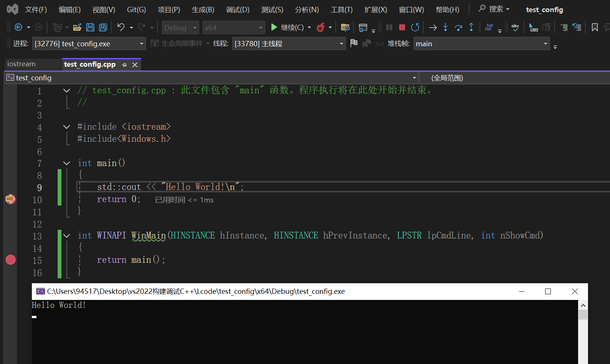The width and height of the screenshot is (610, 364).
Task: Click the green comment-lines icon
Action: pyautogui.click(x=564, y=27)
